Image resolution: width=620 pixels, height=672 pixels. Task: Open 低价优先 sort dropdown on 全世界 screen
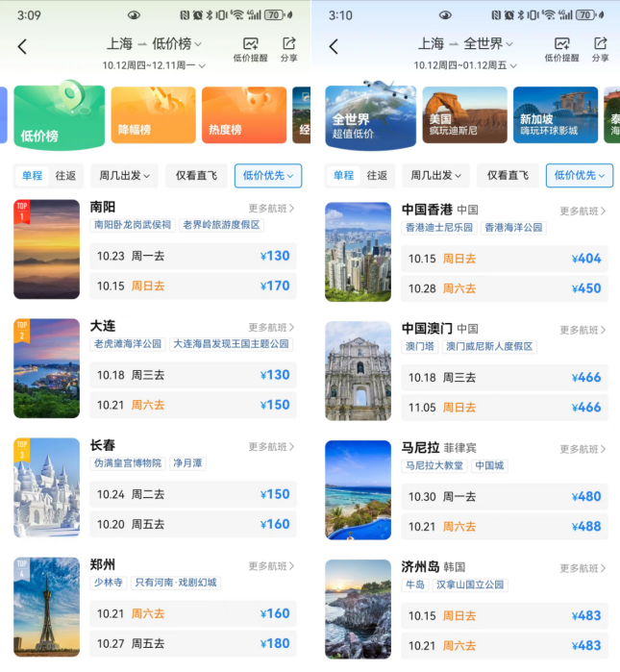[579, 176]
